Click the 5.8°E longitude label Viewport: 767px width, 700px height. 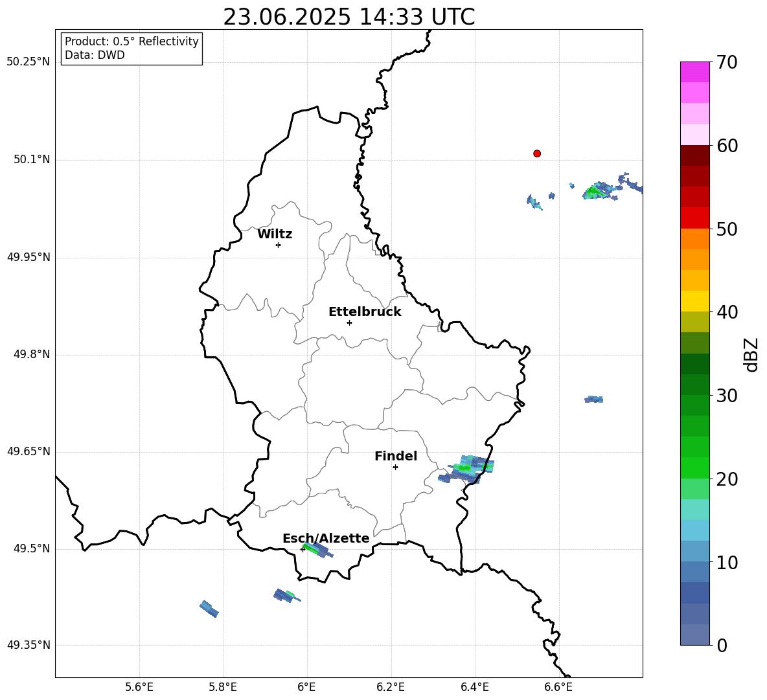[x=223, y=687]
